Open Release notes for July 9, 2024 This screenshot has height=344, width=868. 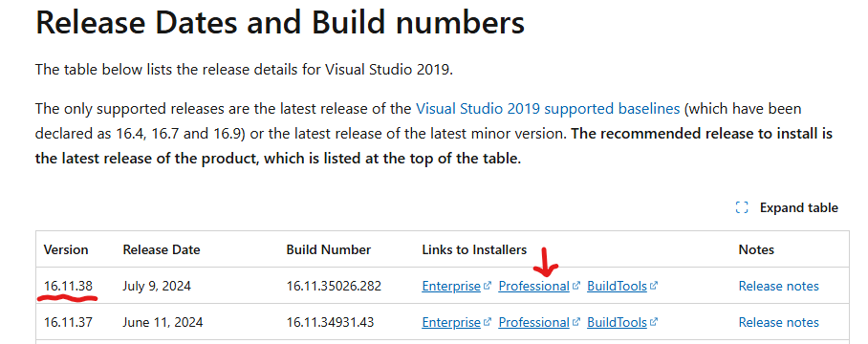click(x=778, y=287)
